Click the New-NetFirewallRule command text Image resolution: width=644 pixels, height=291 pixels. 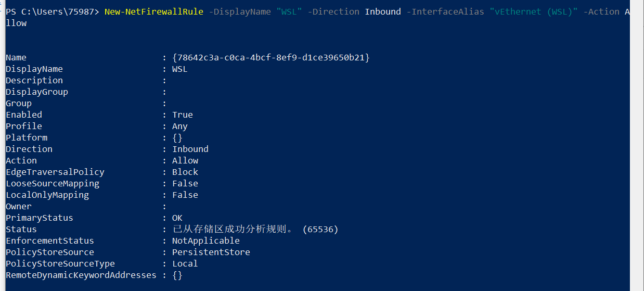click(153, 12)
